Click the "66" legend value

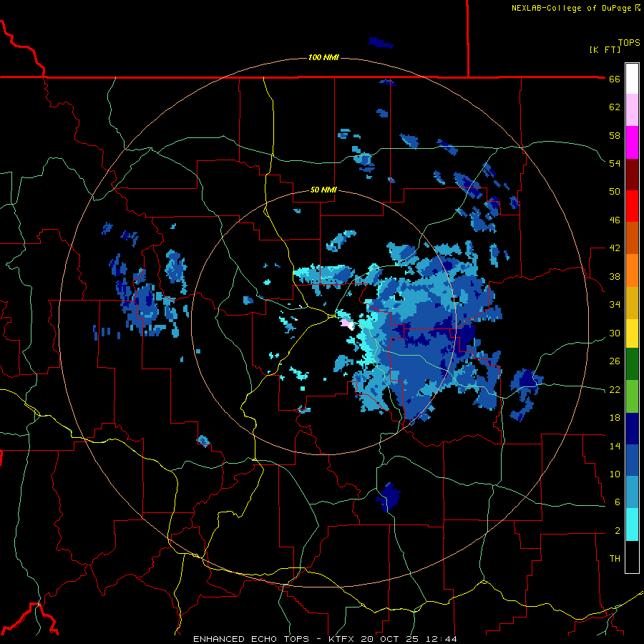(615, 79)
